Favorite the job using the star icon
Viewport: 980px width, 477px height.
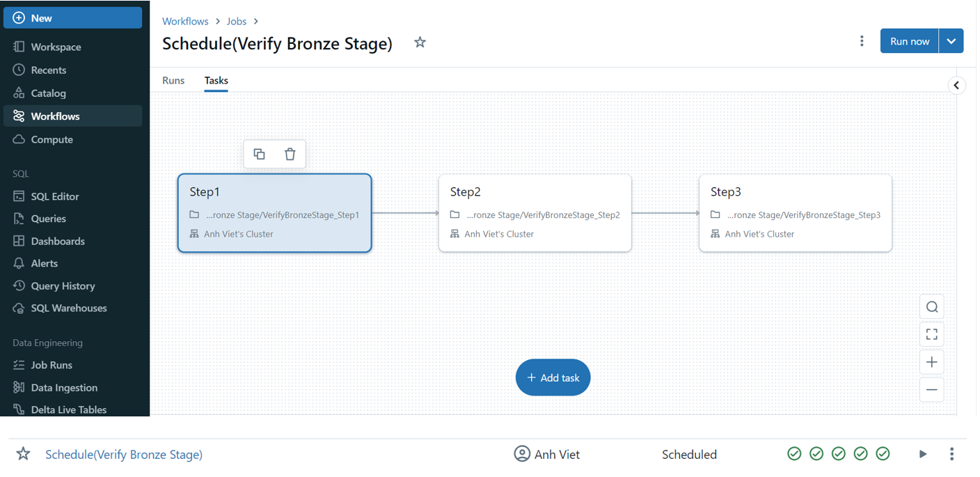coord(420,42)
